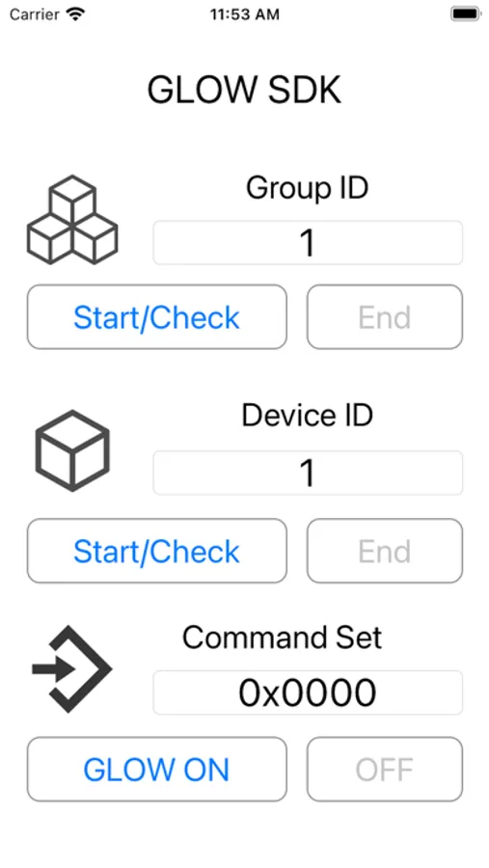
Task: Focus the Device ID input field
Action: click(x=308, y=473)
